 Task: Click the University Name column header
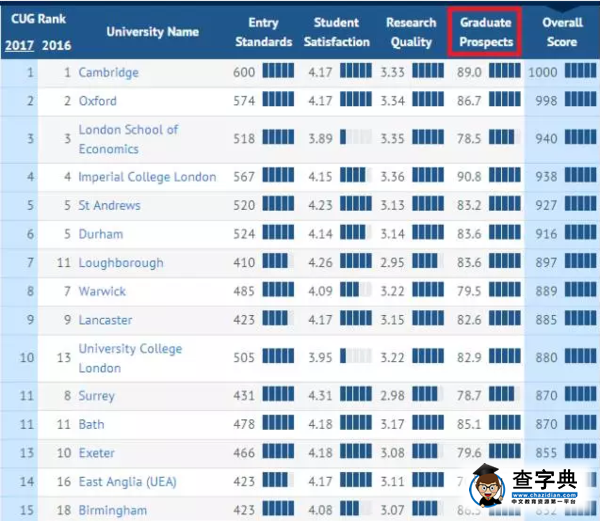point(153,32)
